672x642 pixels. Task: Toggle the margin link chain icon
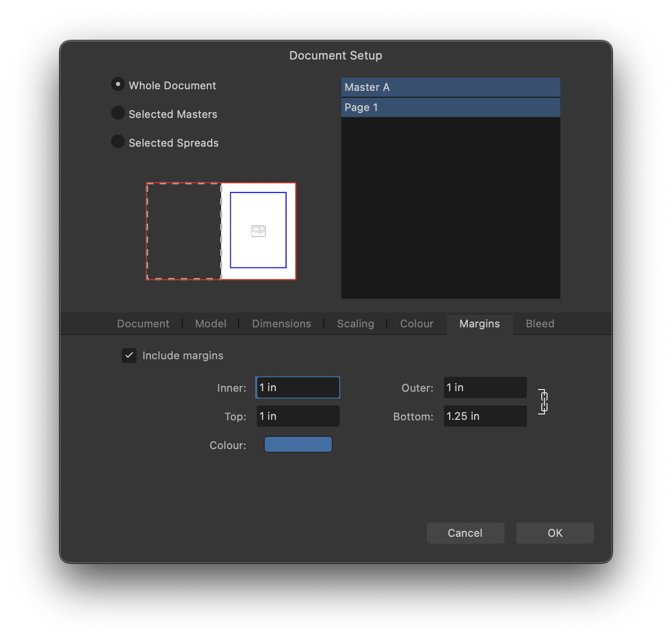pyautogui.click(x=543, y=402)
